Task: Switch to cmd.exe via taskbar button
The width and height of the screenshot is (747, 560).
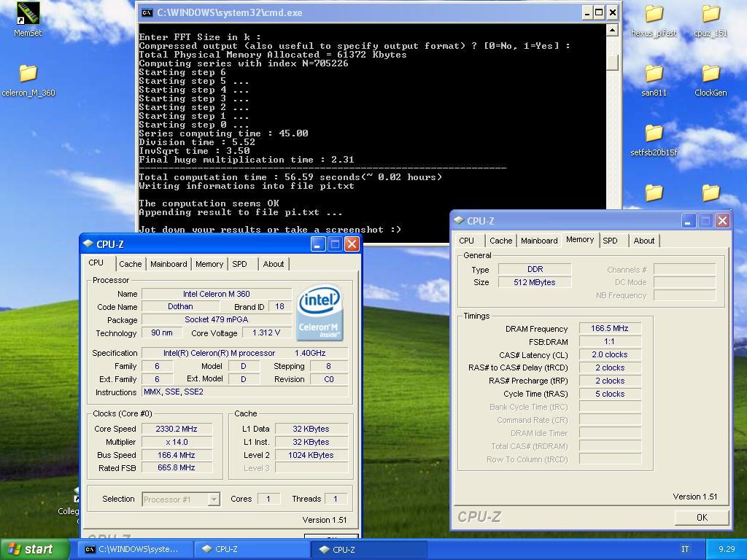Action: click(x=135, y=549)
